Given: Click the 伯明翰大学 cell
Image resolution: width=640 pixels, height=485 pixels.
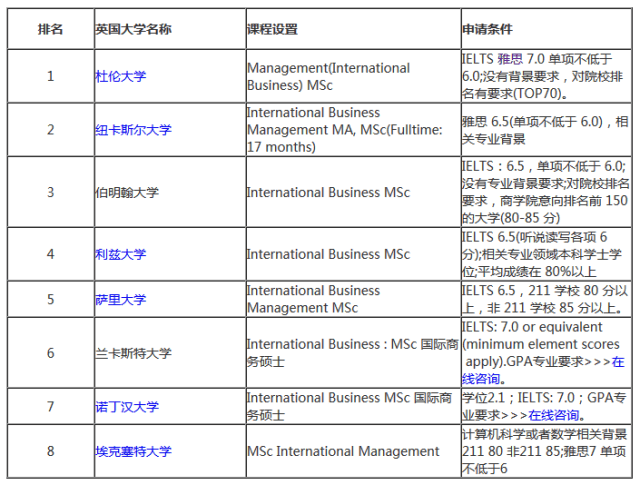Looking at the screenshot, I should [170, 192].
